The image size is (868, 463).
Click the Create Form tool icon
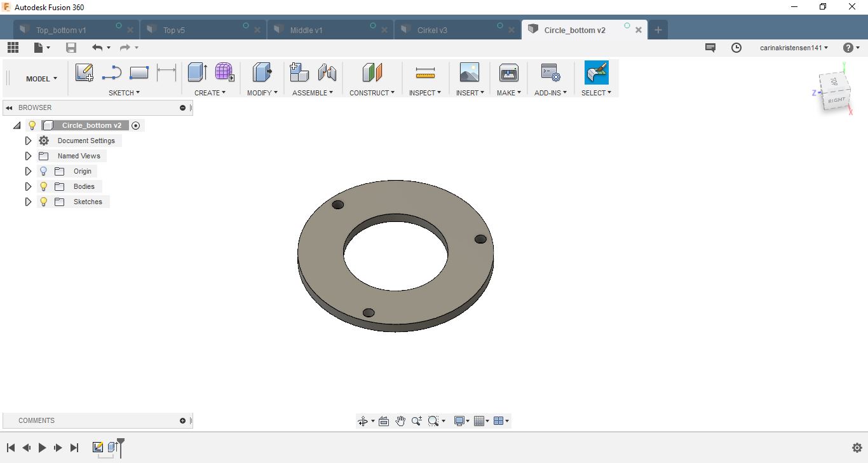224,73
